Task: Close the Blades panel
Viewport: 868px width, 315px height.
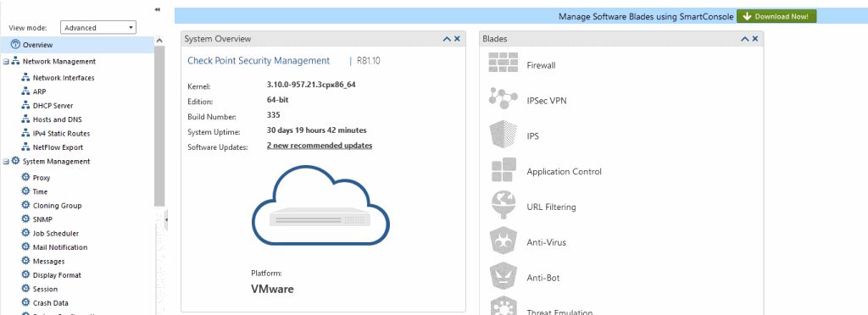Action: tap(755, 39)
